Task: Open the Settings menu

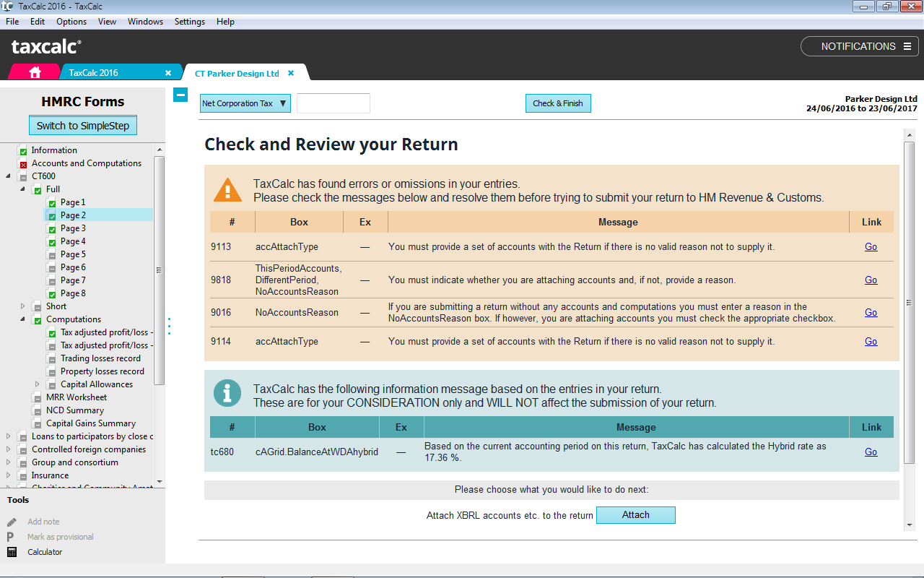Action: (190, 22)
